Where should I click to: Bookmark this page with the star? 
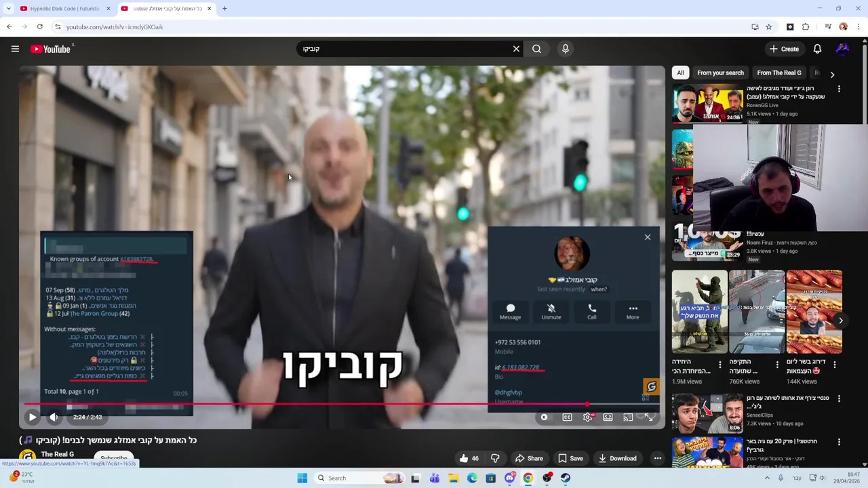click(769, 26)
